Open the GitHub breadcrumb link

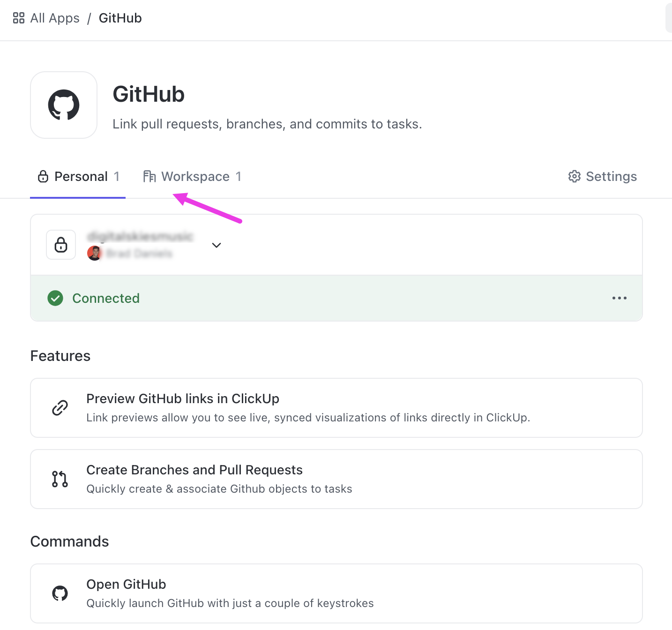[120, 18]
